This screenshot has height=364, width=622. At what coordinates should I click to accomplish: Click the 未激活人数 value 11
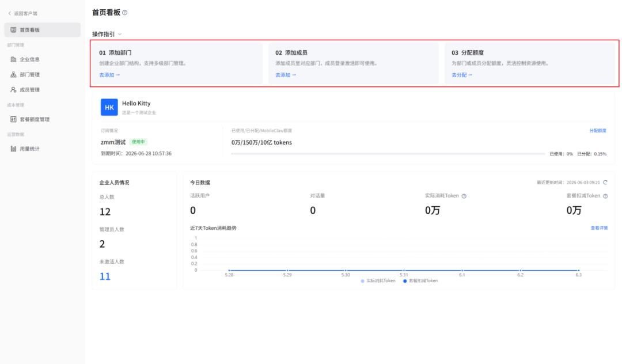(x=105, y=276)
